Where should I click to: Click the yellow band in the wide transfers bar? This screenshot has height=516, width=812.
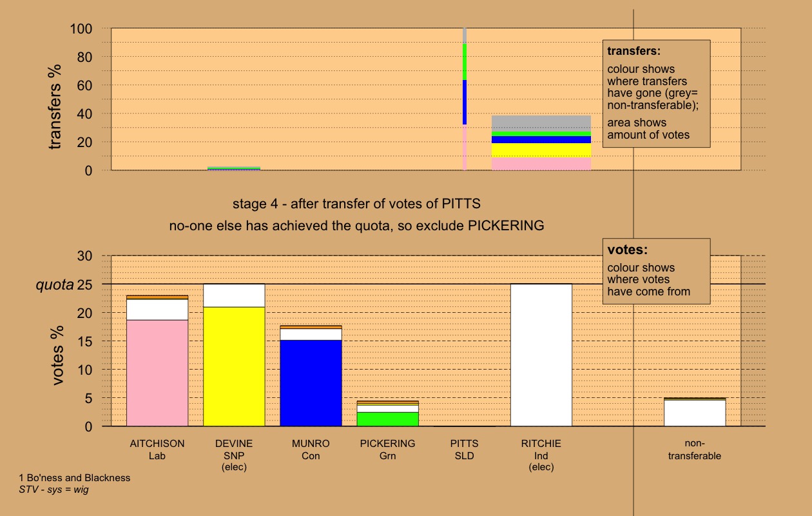tap(541, 150)
